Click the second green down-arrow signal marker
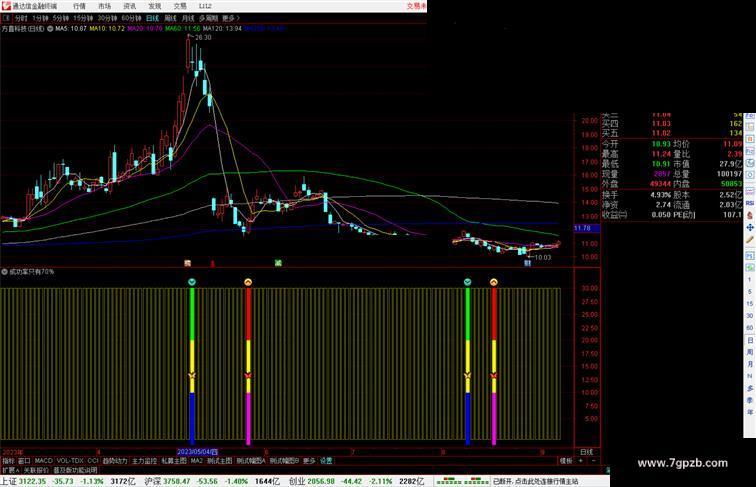This screenshot has height=487, width=756. pyautogui.click(x=467, y=282)
